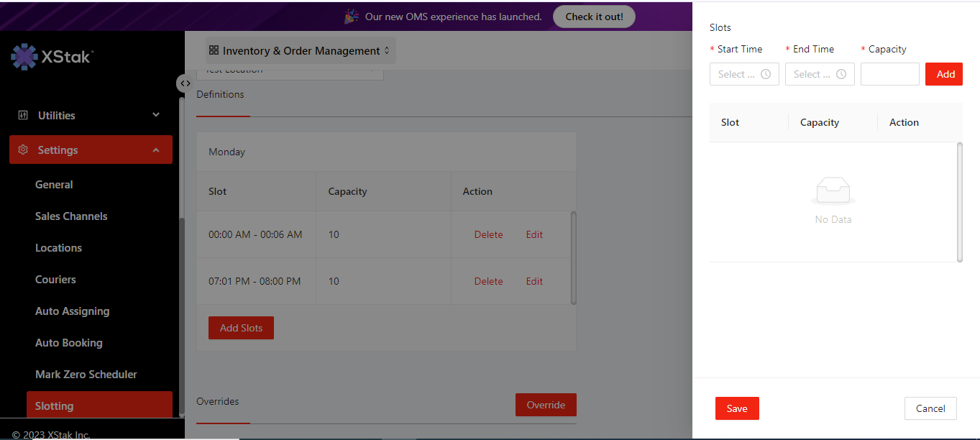Click the grid icon beside Inventory & Order Management
980x440 pixels.
214,50
